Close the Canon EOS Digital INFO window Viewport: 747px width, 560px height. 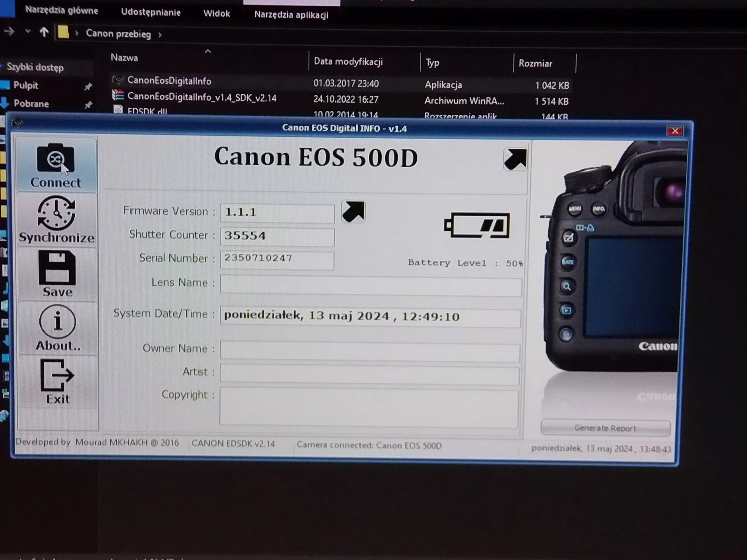pos(675,131)
